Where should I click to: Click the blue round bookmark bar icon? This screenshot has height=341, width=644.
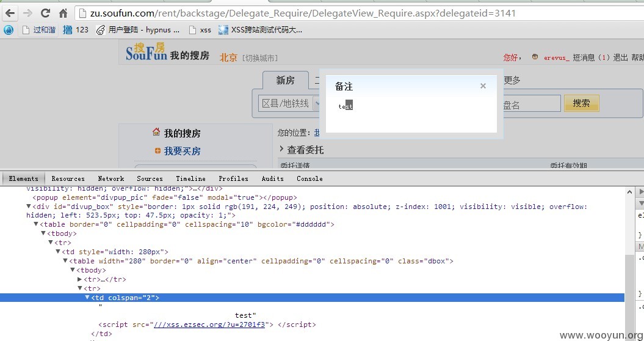point(8,29)
